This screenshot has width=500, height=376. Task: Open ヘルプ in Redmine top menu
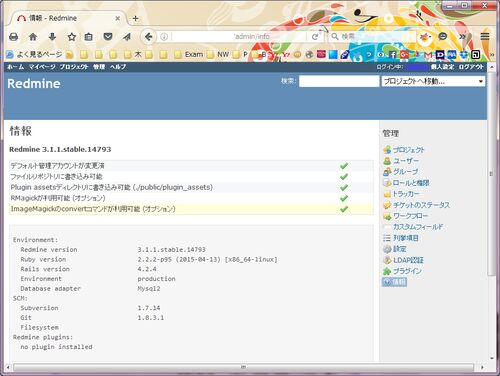(118, 67)
